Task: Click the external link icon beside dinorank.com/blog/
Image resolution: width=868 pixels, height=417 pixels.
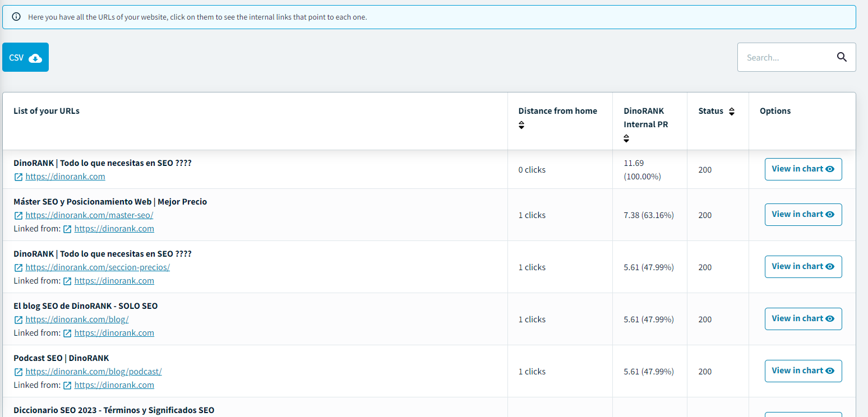Action: pyautogui.click(x=19, y=320)
